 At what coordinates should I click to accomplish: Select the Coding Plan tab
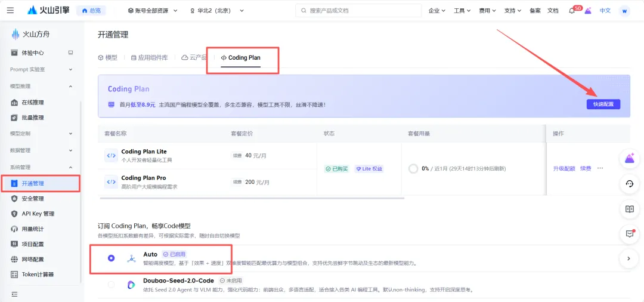(x=241, y=57)
